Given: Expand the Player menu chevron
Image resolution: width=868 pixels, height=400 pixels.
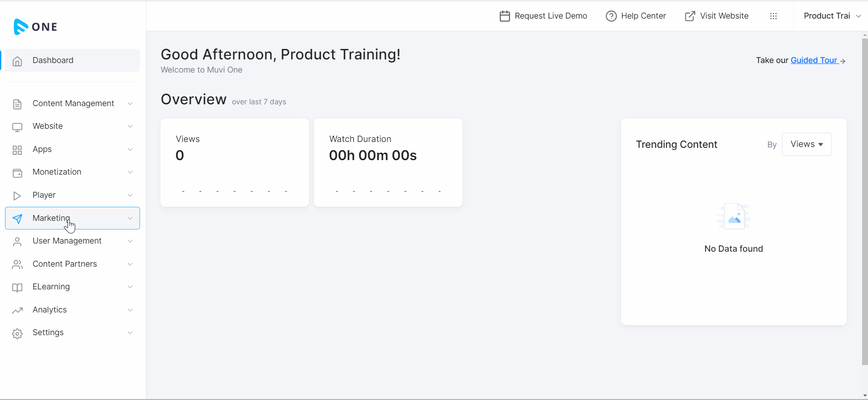Looking at the screenshot, I should [x=130, y=195].
